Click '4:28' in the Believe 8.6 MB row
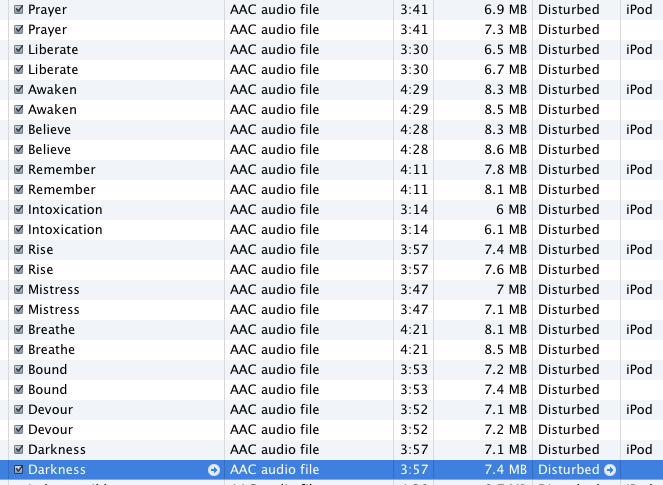The height and width of the screenshot is (485, 663). [x=414, y=149]
